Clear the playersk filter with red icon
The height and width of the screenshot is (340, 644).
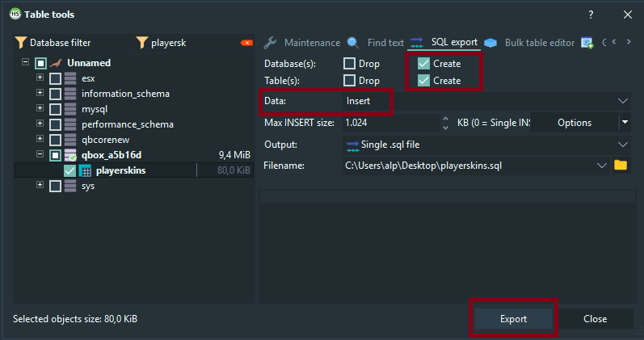pos(246,43)
